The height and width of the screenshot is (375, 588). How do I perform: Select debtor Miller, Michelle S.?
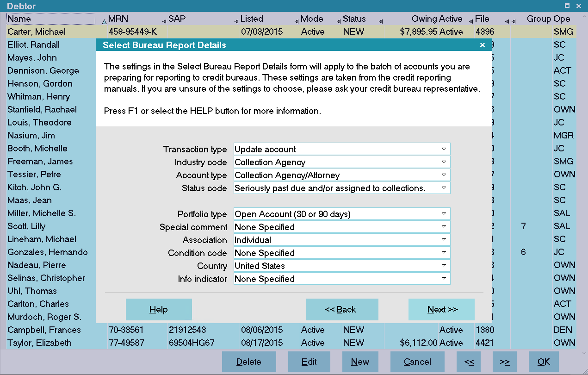[x=42, y=213]
